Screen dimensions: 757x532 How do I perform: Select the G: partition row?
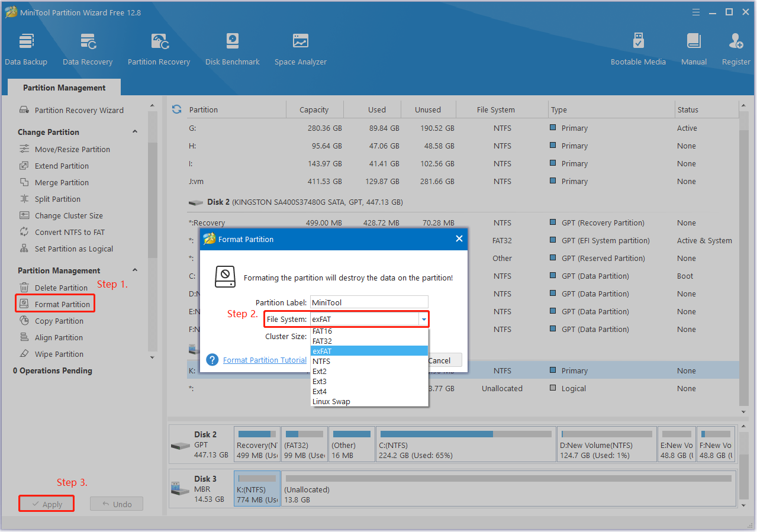[463, 128]
